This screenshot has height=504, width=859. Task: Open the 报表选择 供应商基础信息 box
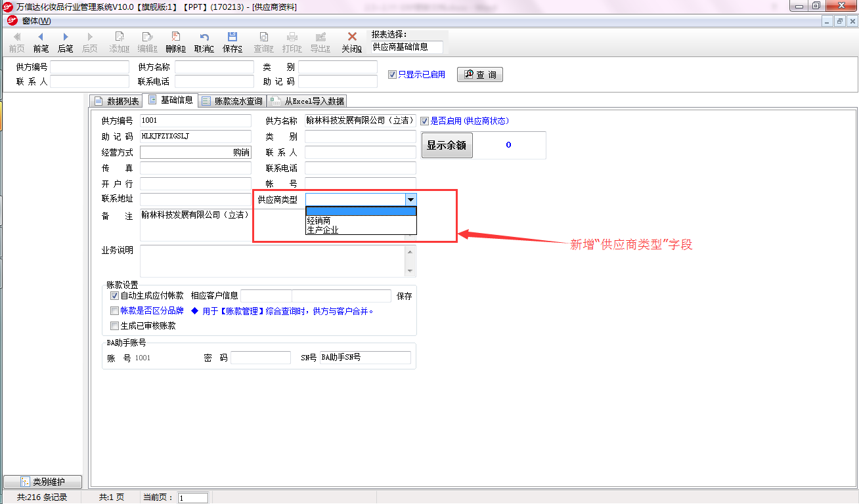(x=407, y=47)
